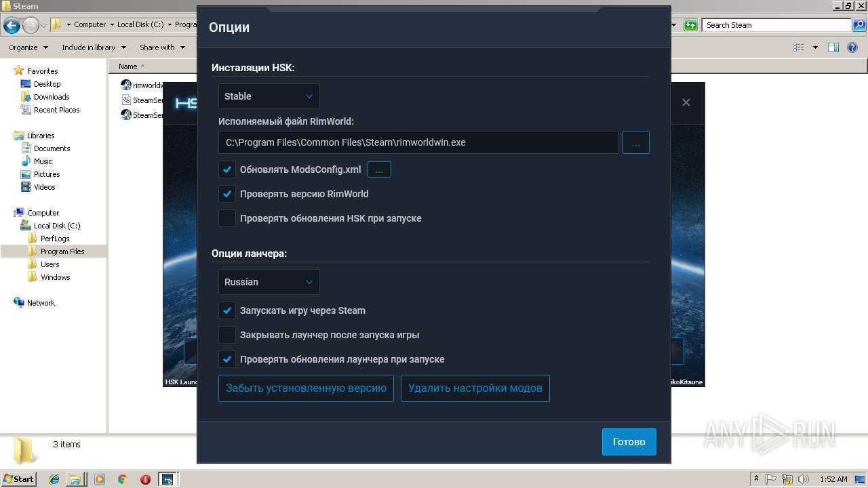Click the 1:52 AM clock
The height and width of the screenshot is (488, 868).
point(833,479)
